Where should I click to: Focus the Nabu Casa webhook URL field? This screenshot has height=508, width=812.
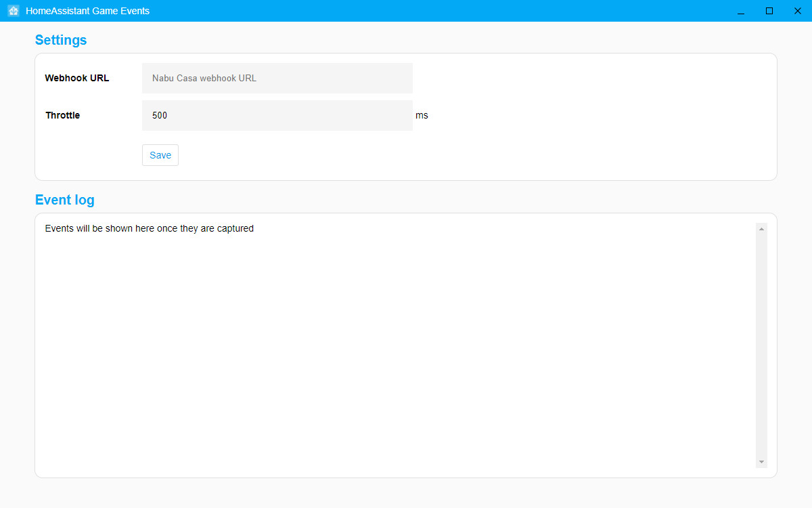coord(277,78)
